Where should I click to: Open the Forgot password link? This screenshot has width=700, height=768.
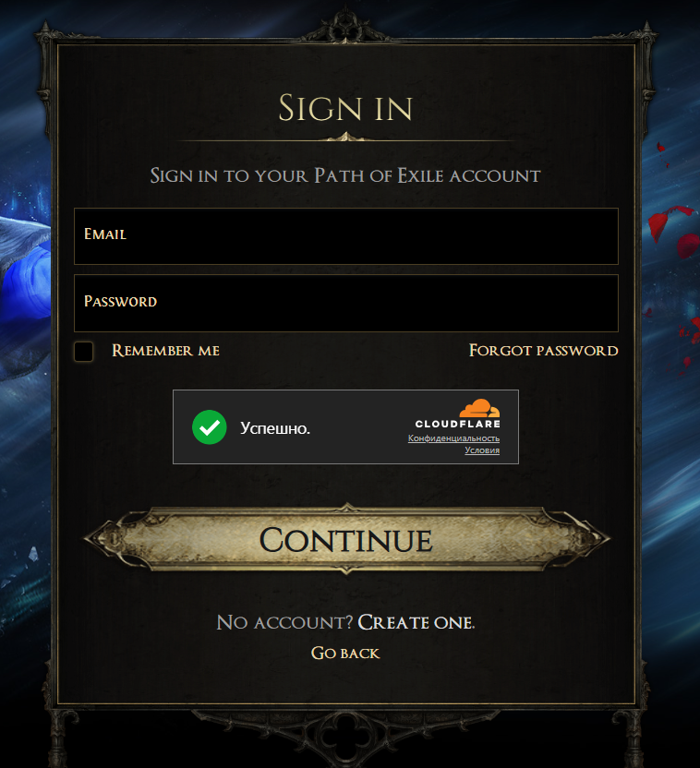coord(543,351)
